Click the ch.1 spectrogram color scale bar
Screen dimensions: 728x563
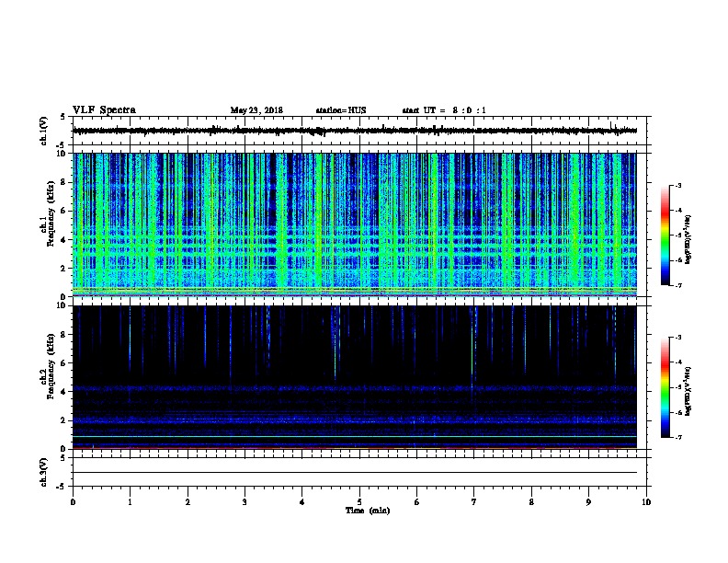click(x=665, y=236)
